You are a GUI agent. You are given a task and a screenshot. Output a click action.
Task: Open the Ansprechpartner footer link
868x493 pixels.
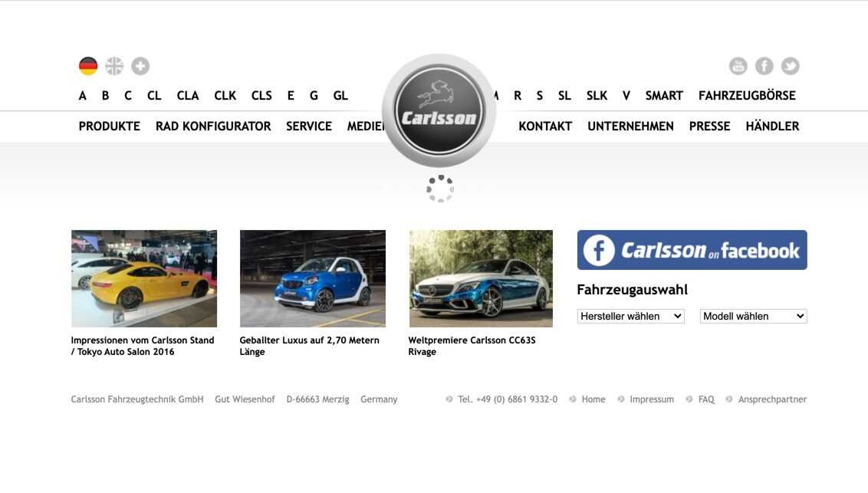[x=772, y=399]
